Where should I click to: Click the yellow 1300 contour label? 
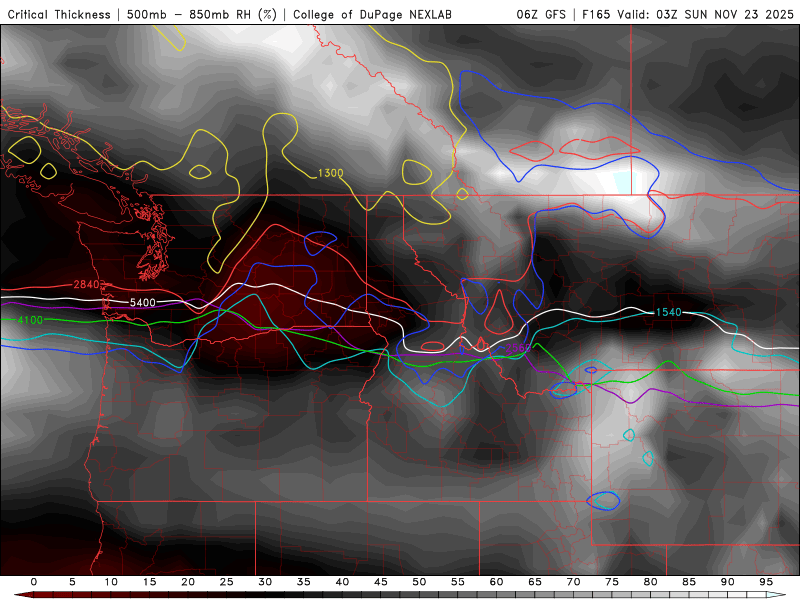click(x=331, y=173)
